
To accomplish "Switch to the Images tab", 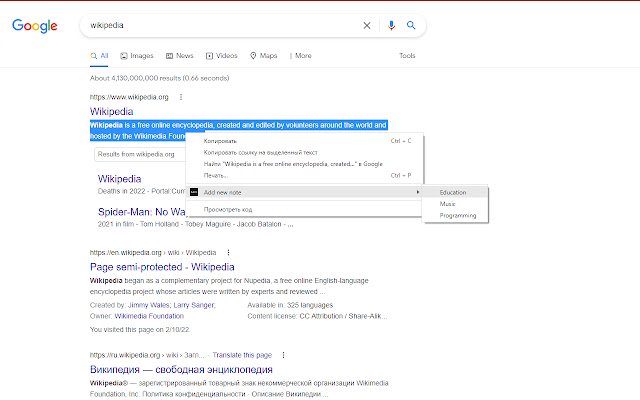I will [x=137, y=56].
